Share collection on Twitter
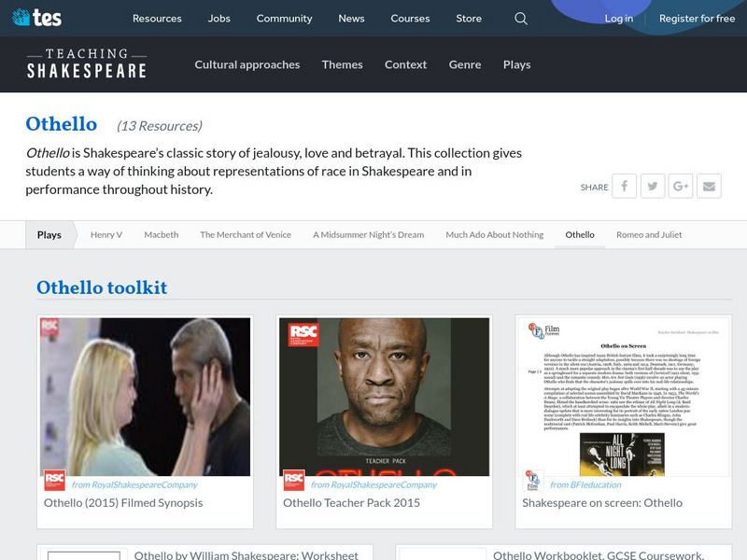Screen dimensions: 747x560 click(652, 186)
